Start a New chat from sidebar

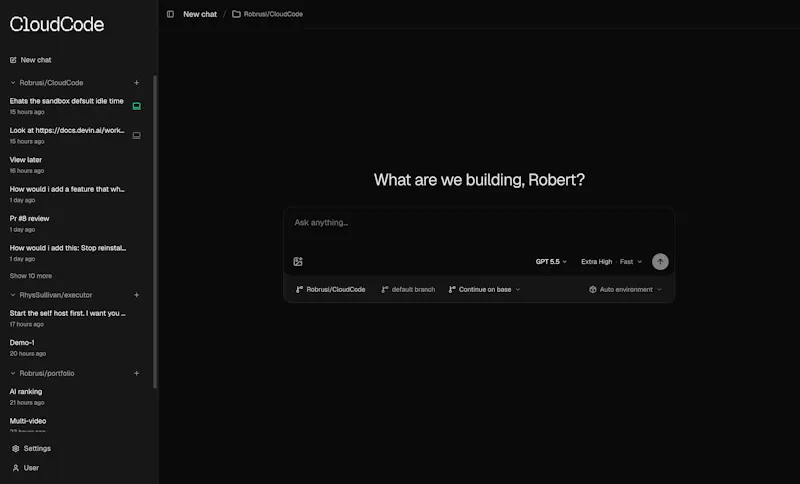(x=31, y=60)
